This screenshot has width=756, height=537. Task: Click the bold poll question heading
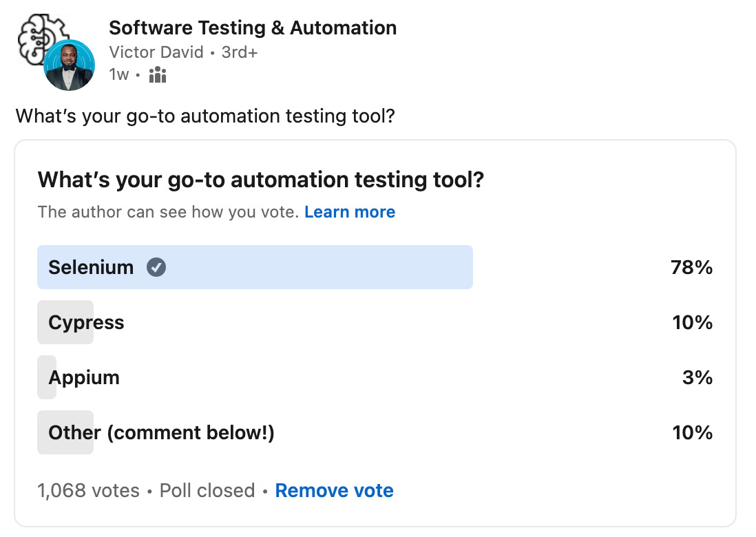click(x=261, y=180)
